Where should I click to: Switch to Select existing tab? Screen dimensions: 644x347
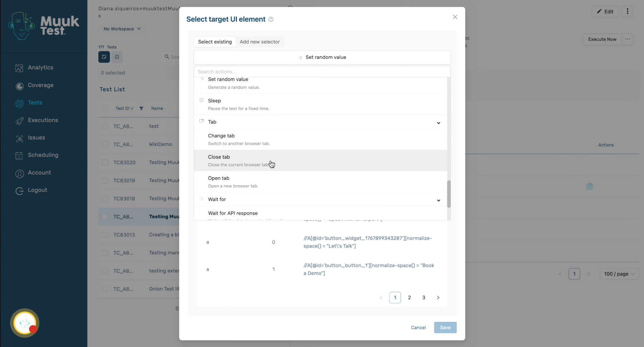(x=215, y=42)
